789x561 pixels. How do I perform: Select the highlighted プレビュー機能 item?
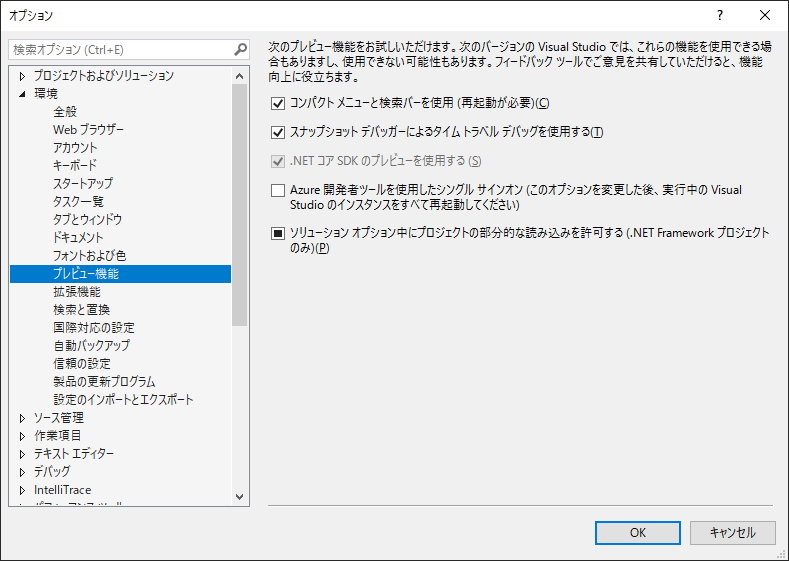[x=120, y=274]
